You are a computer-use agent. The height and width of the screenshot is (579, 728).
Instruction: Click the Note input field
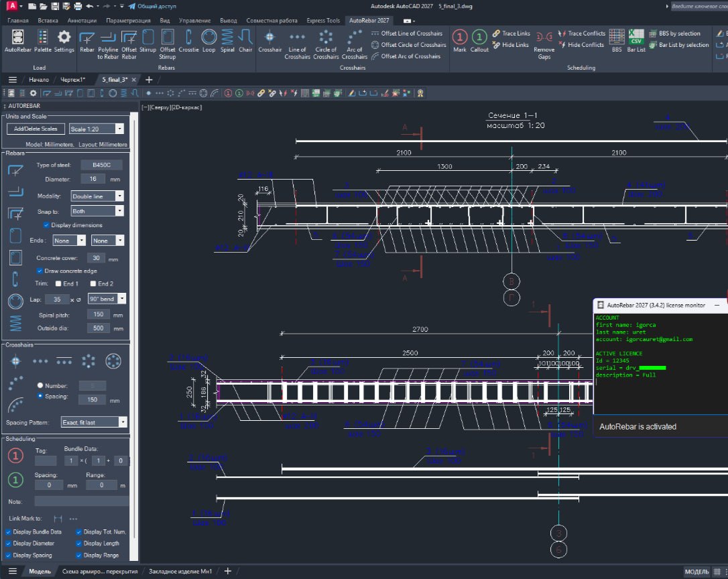[x=82, y=501]
